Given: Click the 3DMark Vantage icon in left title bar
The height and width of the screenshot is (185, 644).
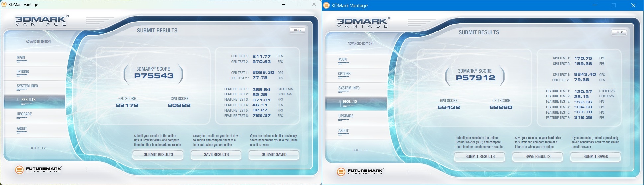Looking at the screenshot, I should pos(4,5).
